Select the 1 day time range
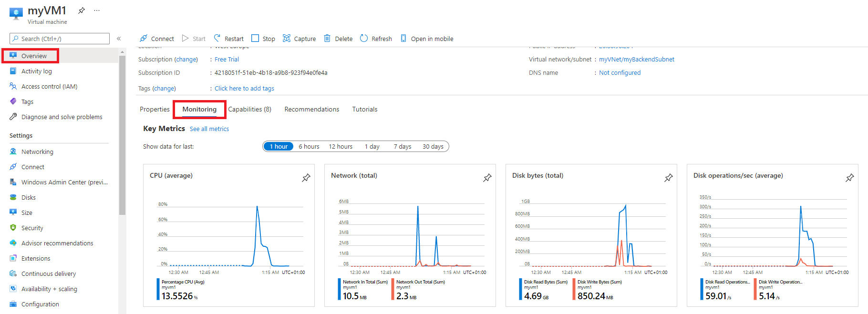This screenshot has width=868, height=314. click(x=372, y=146)
